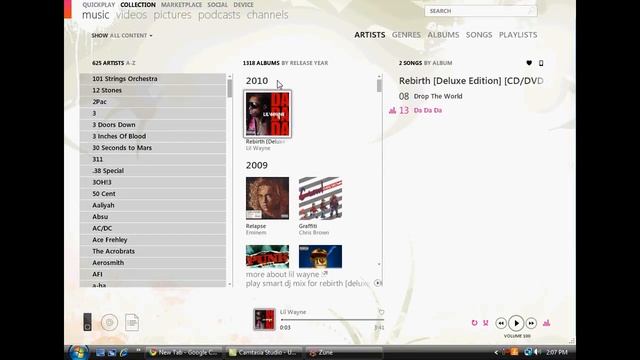The width and height of the screenshot is (640, 360).
Task: Start Smart DJ mix round icon
Action: (378, 283)
